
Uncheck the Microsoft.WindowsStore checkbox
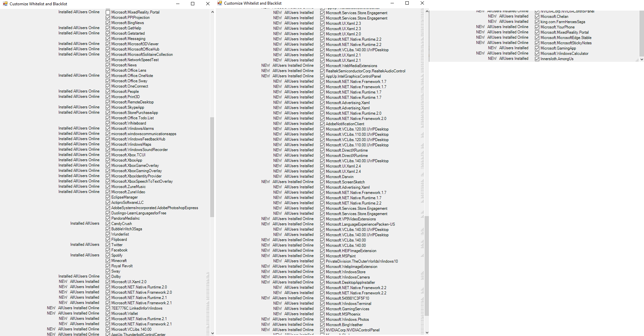tap(322, 272)
